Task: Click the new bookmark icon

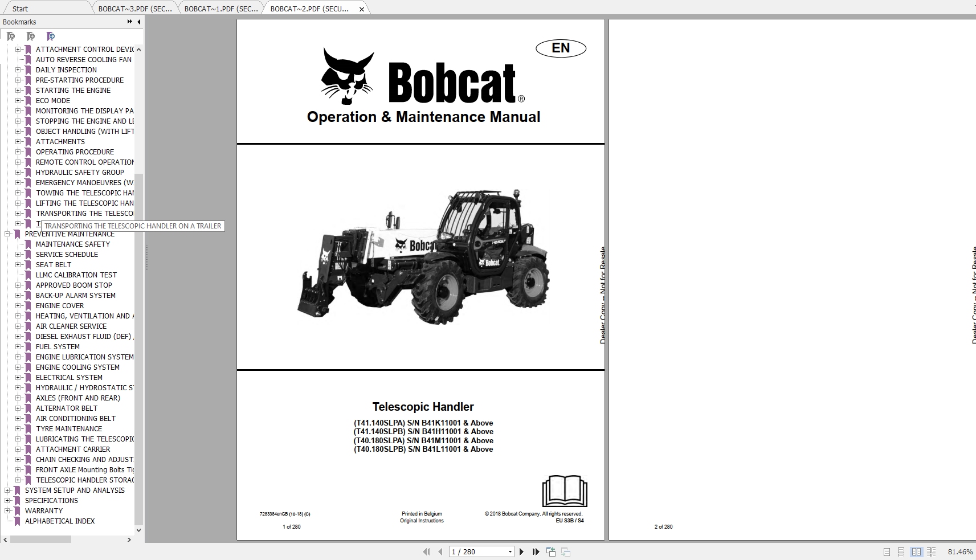Action: coord(31,36)
